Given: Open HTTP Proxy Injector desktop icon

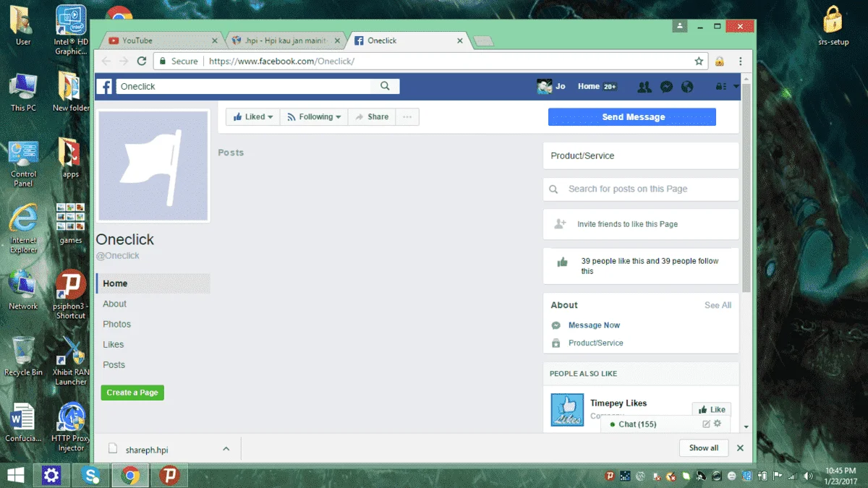Looking at the screenshot, I should click(x=71, y=427).
